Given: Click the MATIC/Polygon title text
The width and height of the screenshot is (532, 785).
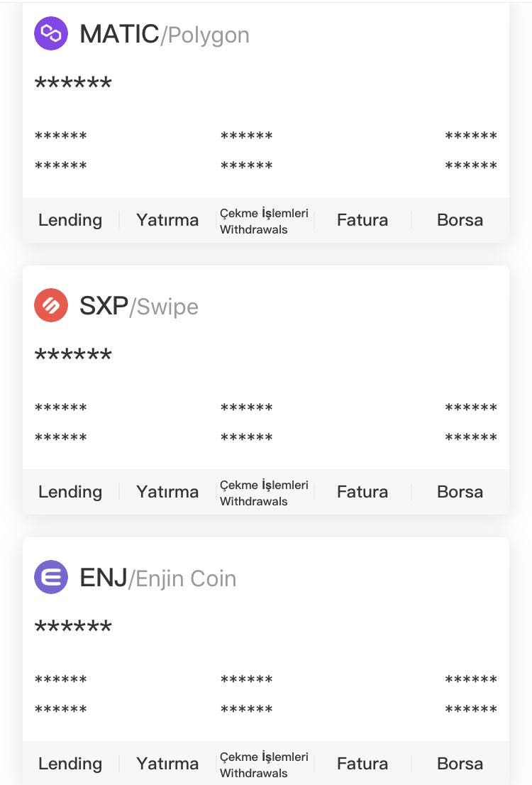Looking at the screenshot, I should click(165, 34).
